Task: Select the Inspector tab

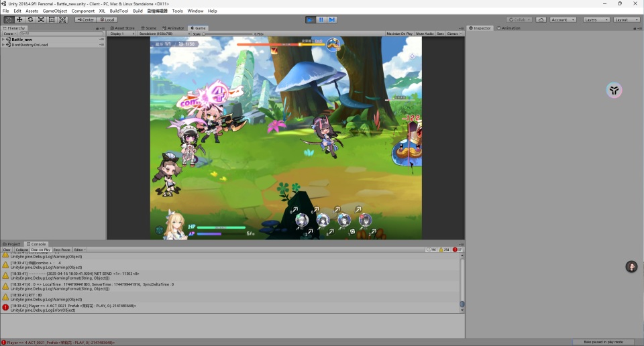Action: coord(480,28)
